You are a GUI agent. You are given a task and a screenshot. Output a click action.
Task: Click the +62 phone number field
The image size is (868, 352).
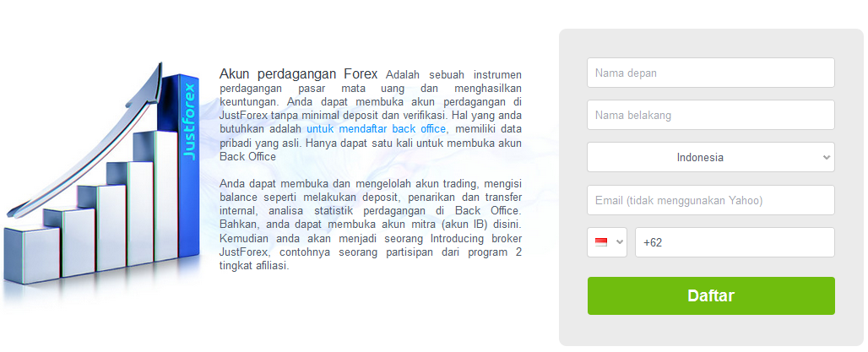click(735, 242)
